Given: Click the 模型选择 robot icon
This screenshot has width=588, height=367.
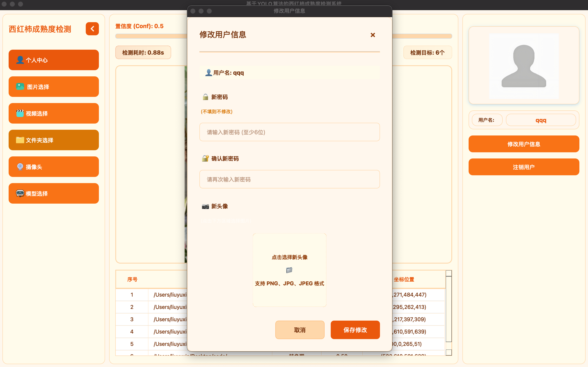Looking at the screenshot, I should pyautogui.click(x=20, y=193).
